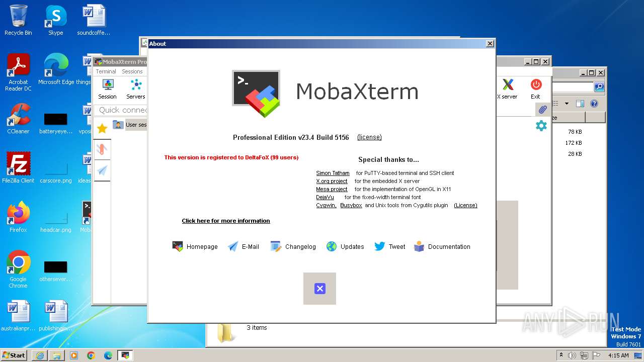The width and height of the screenshot is (644, 362).
Task: Show hidden system tray icons arrow
Action: (x=561, y=355)
